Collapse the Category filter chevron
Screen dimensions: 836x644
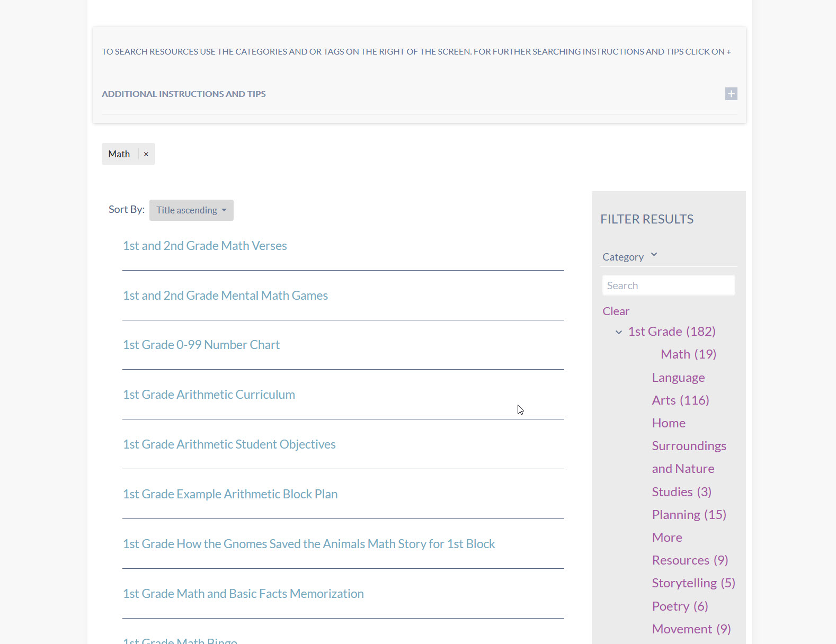point(654,255)
